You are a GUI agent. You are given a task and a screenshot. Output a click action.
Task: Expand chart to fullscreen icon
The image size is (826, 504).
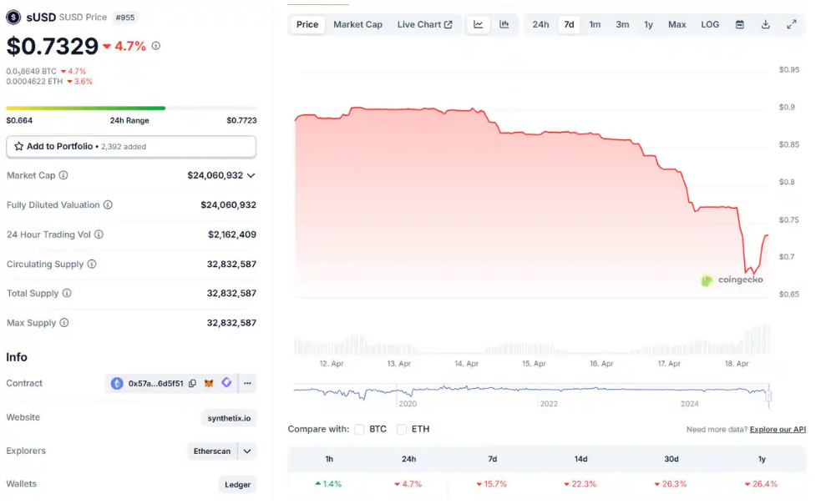791,24
